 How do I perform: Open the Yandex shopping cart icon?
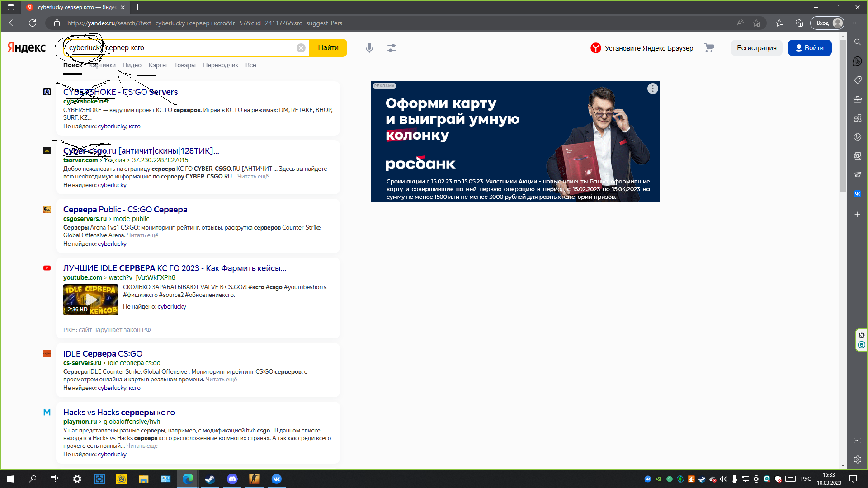coord(709,47)
